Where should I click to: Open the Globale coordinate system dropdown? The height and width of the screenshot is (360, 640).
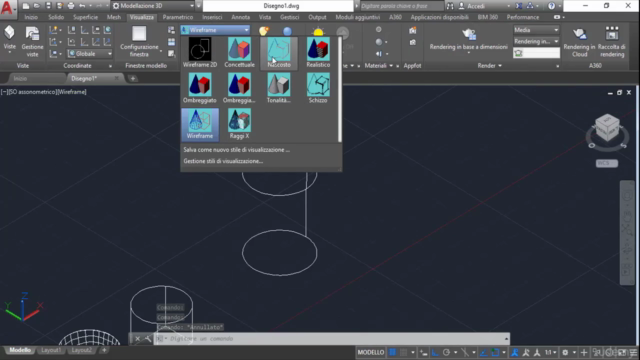point(89,53)
